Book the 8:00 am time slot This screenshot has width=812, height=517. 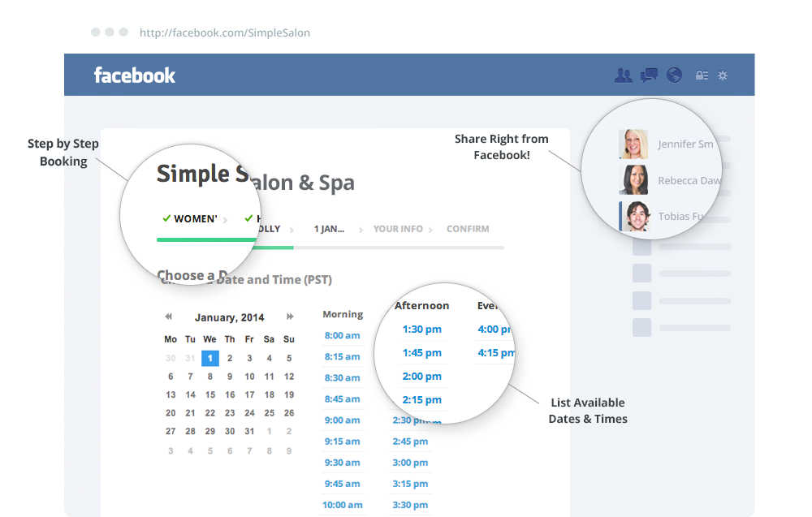coord(342,335)
